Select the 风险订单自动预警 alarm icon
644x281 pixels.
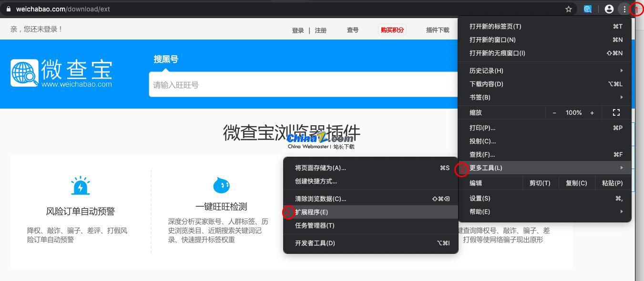point(80,186)
